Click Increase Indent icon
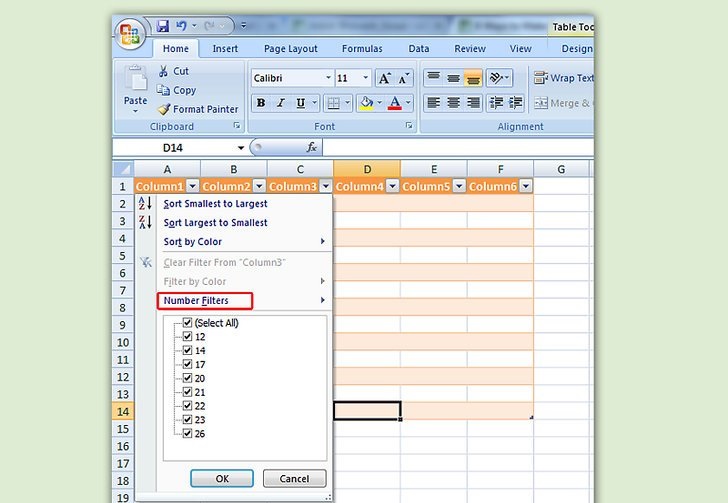Image resolution: width=728 pixels, height=503 pixels. (515, 103)
